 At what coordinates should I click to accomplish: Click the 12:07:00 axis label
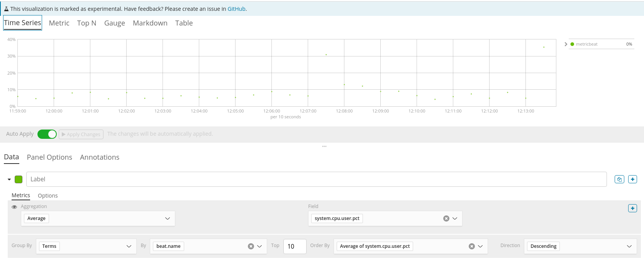click(308, 111)
